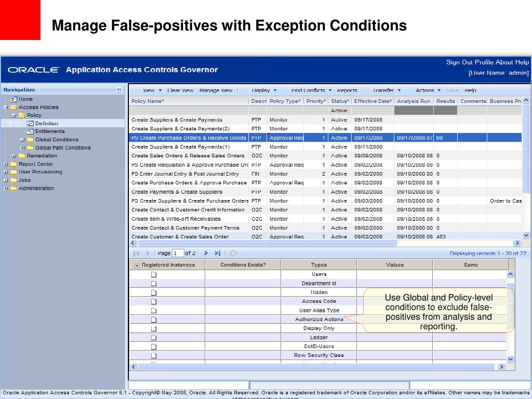Collapse the Access Policies tree node

pyautogui.click(x=5, y=107)
